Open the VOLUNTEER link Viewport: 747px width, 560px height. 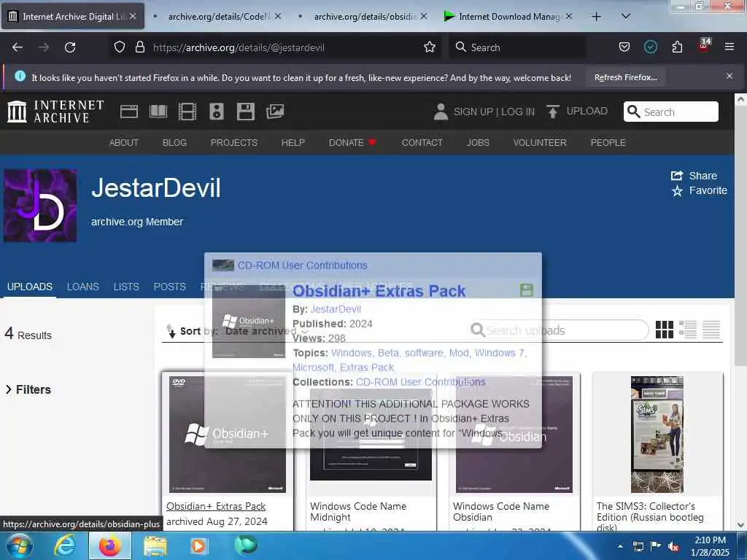pyautogui.click(x=540, y=142)
